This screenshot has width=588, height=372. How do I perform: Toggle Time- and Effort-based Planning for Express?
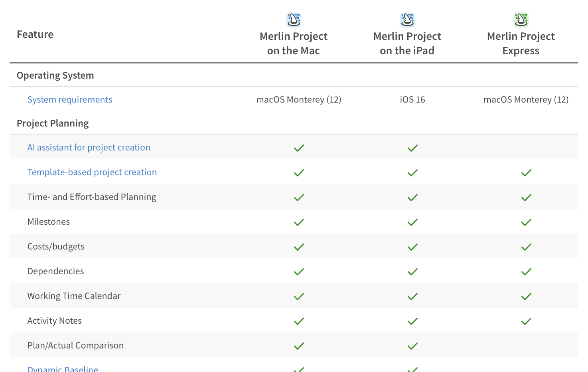pos(526,198)
